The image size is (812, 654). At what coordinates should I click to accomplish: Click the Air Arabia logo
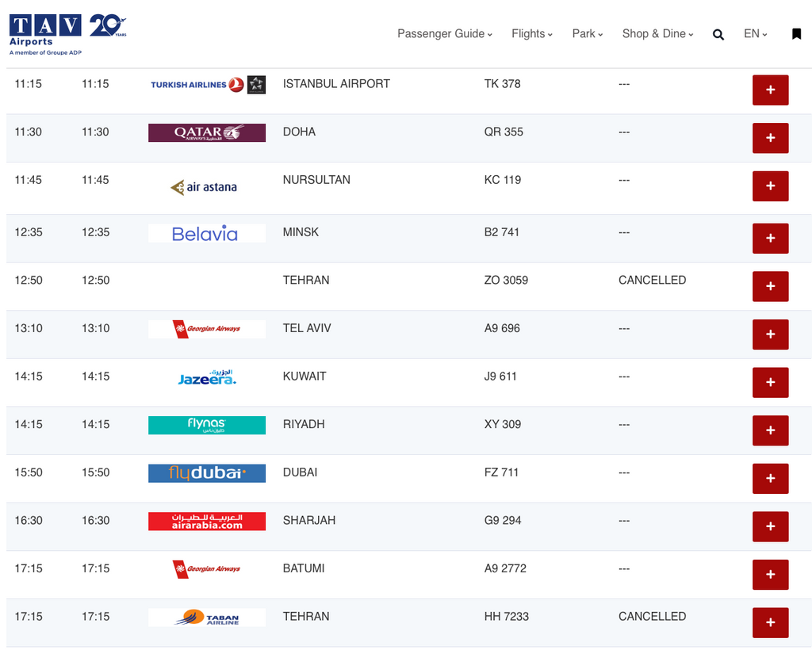(207, 521)
